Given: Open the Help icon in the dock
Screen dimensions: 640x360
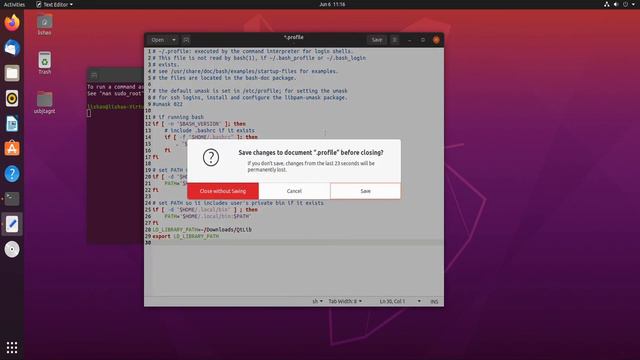Looking at the screenshot, I should click(x=12, y=174).
